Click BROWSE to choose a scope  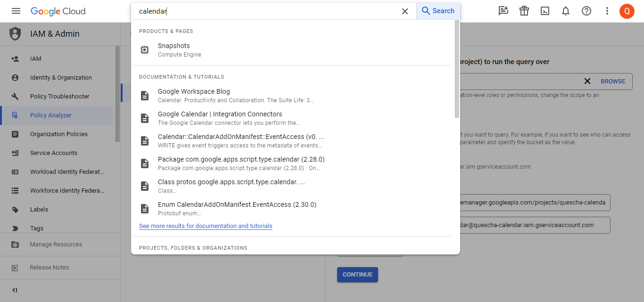coord(612,81)
